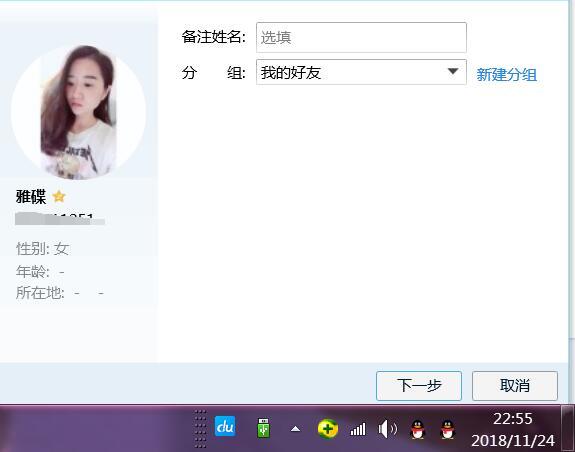Click the first QQ penguin tray icon
The width and height of the screenshot is (575, 452).
[x=417, y=429]
